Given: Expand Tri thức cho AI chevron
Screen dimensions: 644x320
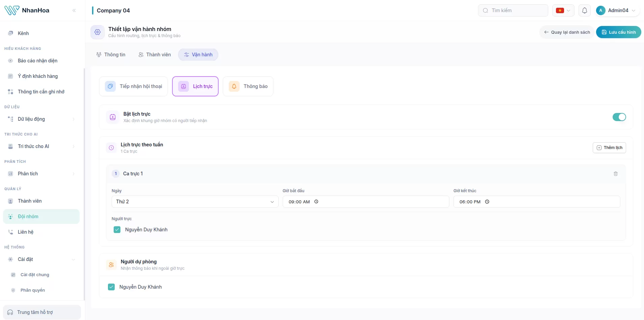Looking at the screenshot, I should [74, 146].
